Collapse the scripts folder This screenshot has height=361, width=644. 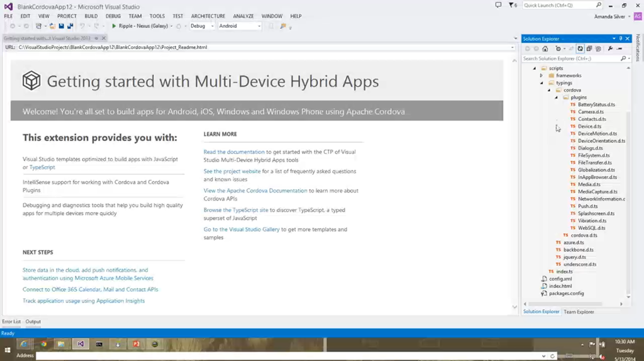535,68
